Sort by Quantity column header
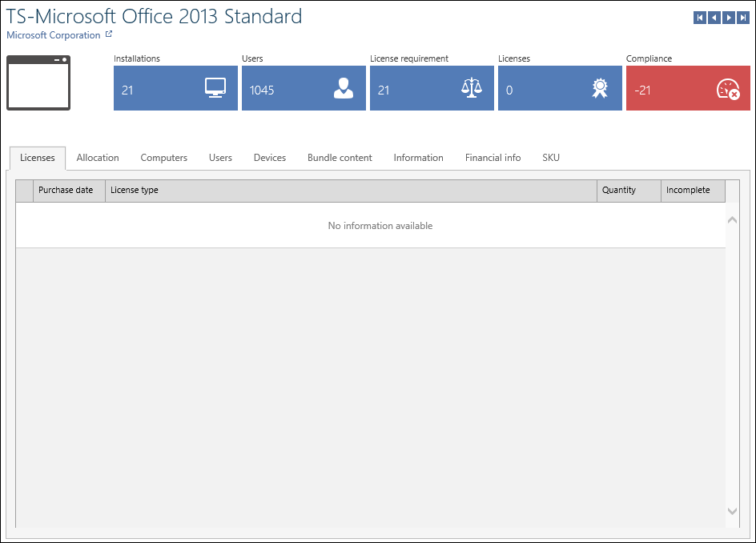The image size is (756, 543). (629, 191)
